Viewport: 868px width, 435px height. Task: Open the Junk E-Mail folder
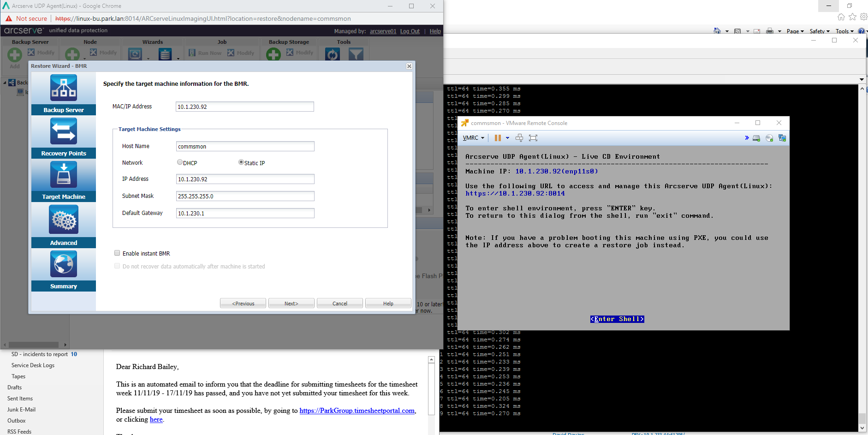(x=21, y=410)
